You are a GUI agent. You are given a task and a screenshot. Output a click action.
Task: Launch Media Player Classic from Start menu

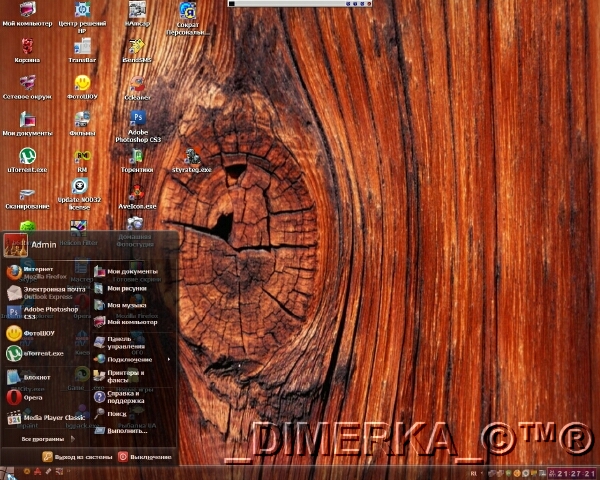[50, 417]
